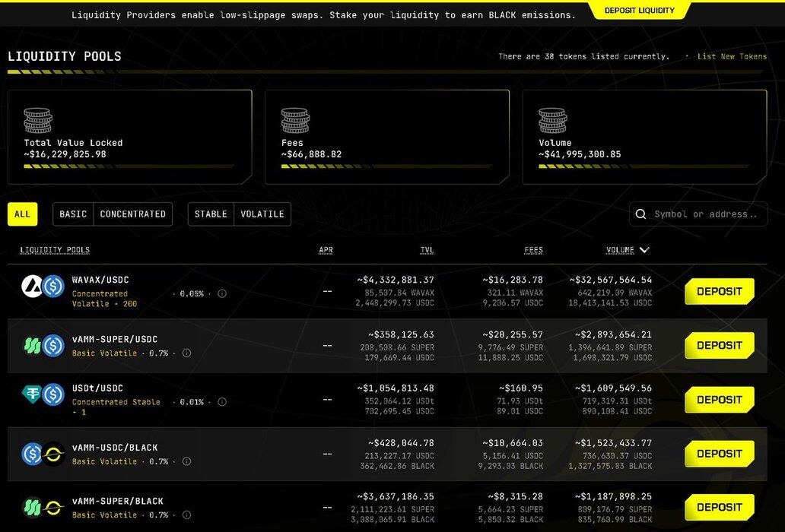This screenshot has height=532, width=785.
Task: Click the search magnifier icon
Action: coord(641,214)
